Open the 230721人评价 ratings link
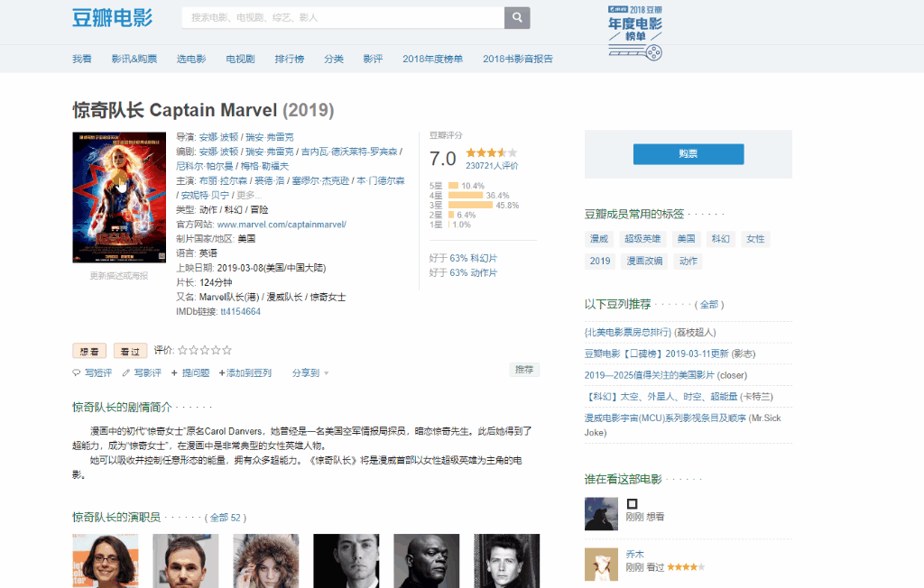 tap(492, 166)
